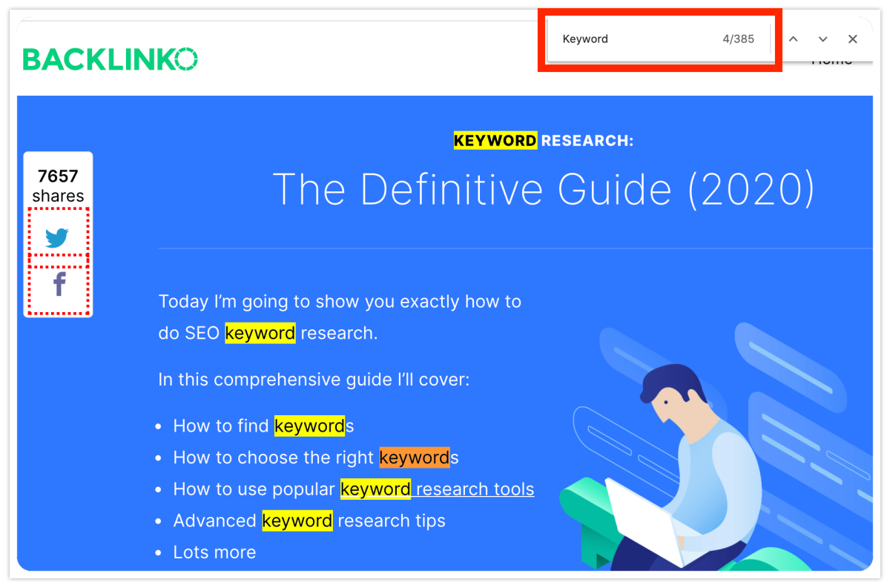Click the Twitter share icon

tap(57, 238)
